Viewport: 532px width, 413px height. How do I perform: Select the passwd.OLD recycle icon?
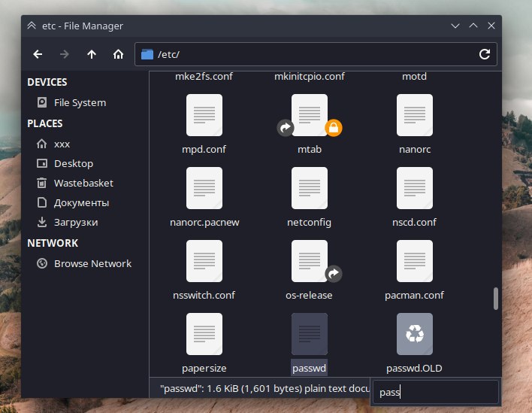(415, 334)
